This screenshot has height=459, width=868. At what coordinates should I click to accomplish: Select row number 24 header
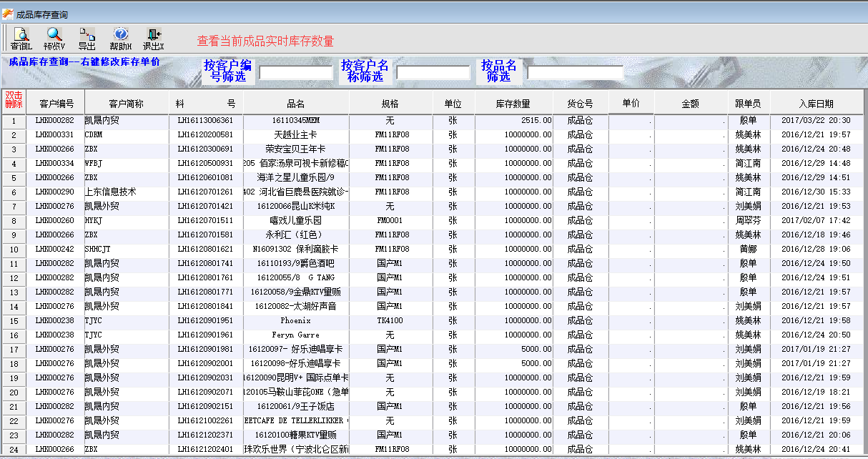[x=14, y=450]
